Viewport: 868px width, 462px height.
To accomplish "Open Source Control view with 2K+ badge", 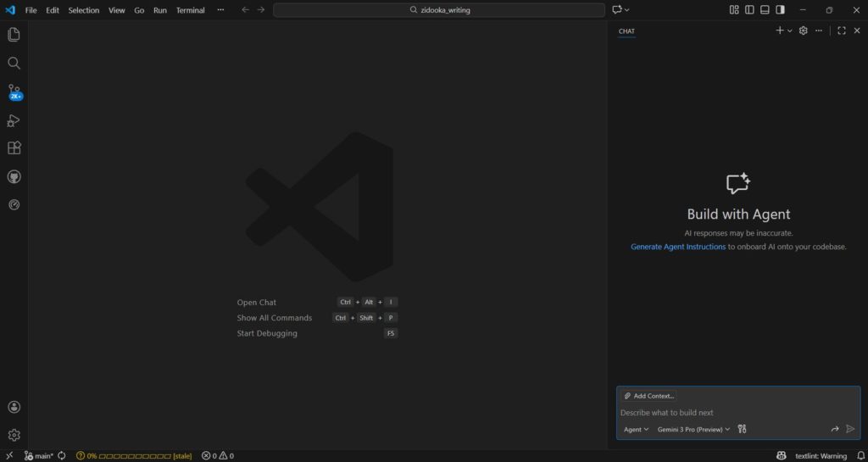I will (14, 92).
